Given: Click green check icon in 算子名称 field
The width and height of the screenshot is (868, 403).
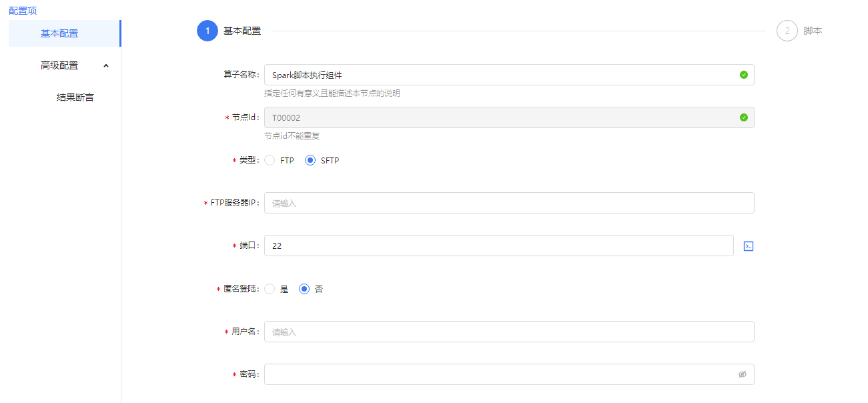Looking at the screenshot, I should click(x=744, y=75).
